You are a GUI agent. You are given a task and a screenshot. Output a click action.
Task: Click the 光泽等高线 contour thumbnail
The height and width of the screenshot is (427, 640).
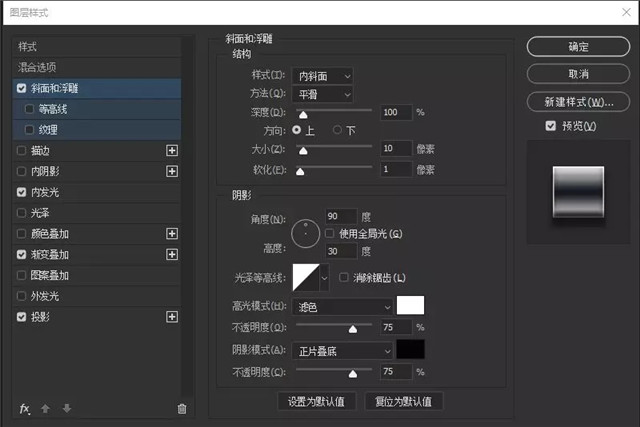click(x=306, y=278)
